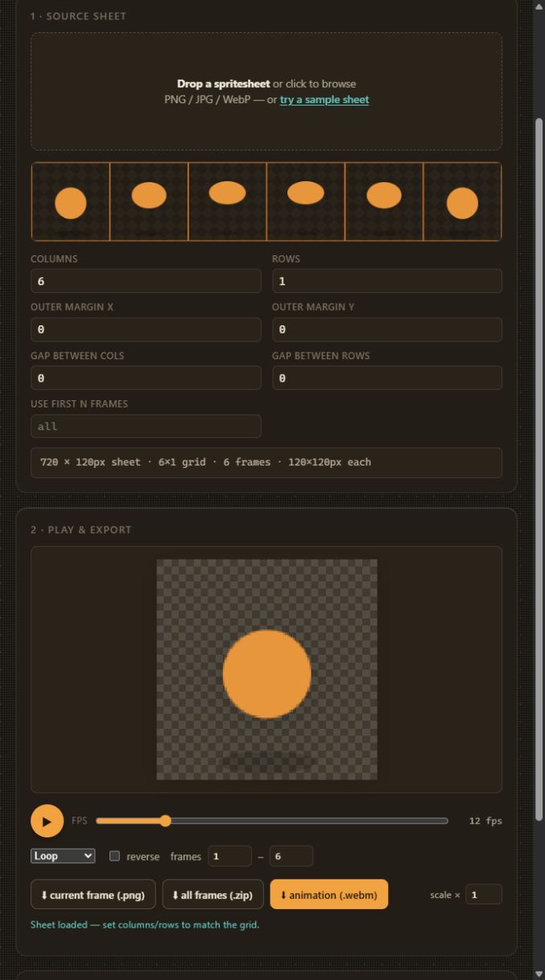
Task: Click the animation preview canvas
Action: (266, 669)
